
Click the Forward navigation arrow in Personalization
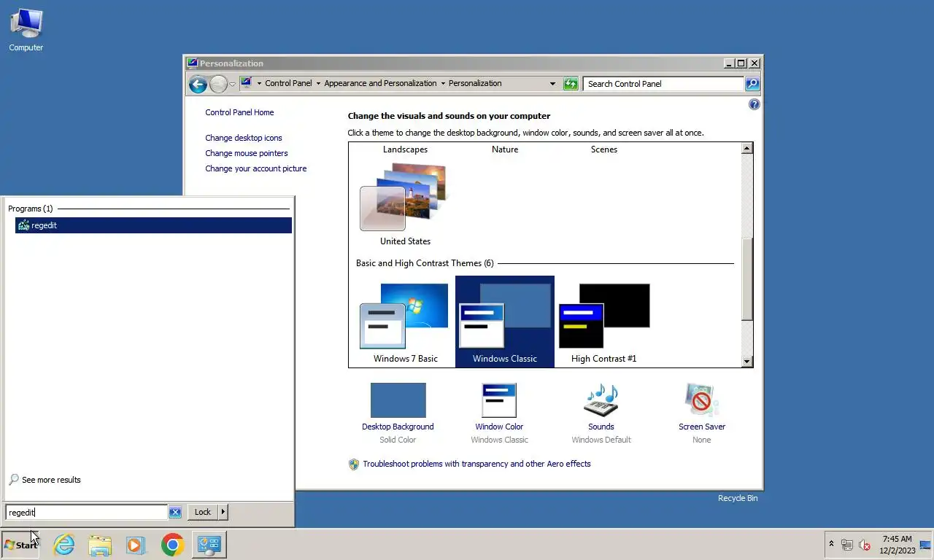click(218, 85)
